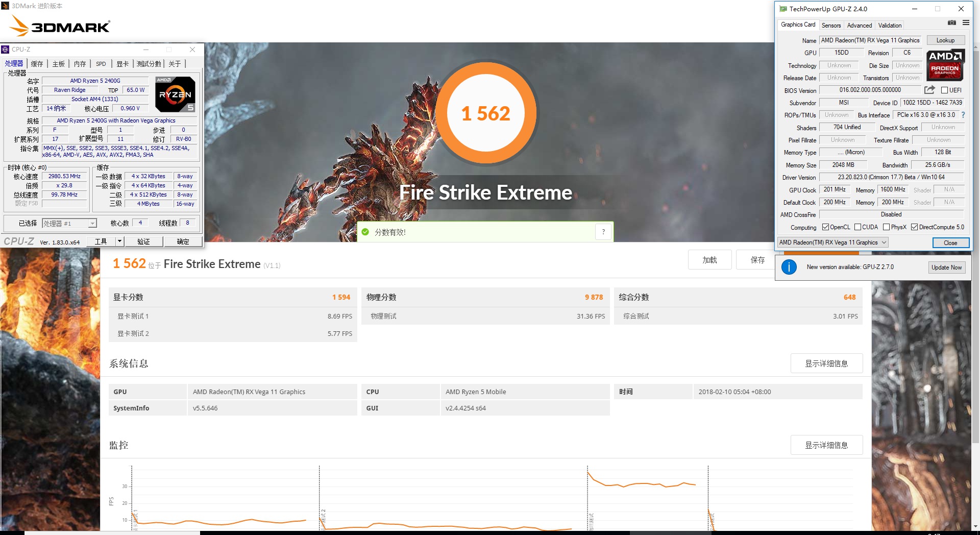The height and width of the screenshot is (535, 980).
Task: Open the GPU-Z hamburger menu
Action: click(x=966, y=23)
